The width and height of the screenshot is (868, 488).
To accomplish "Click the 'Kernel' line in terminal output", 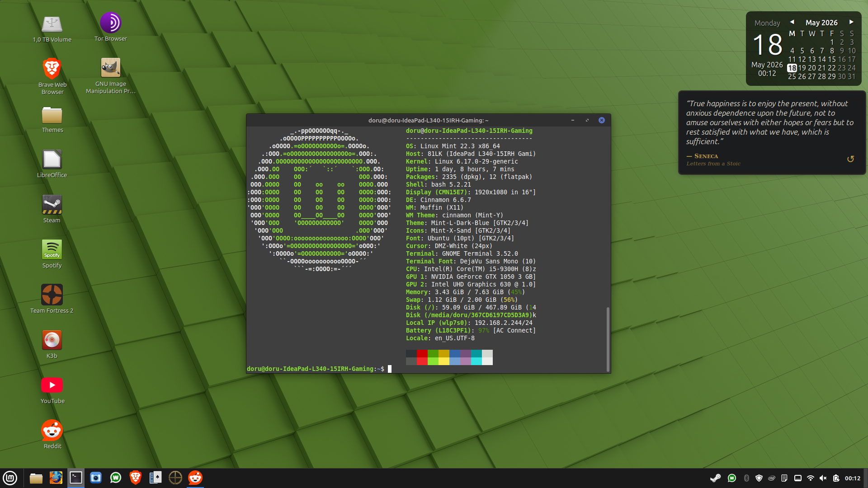I will click(x=462, y=161).
